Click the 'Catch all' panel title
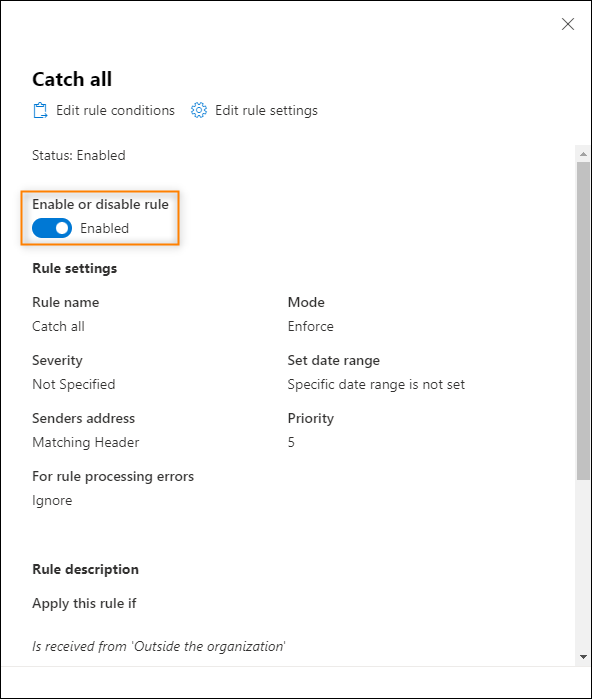592x699 pixels. pos(72,79)
